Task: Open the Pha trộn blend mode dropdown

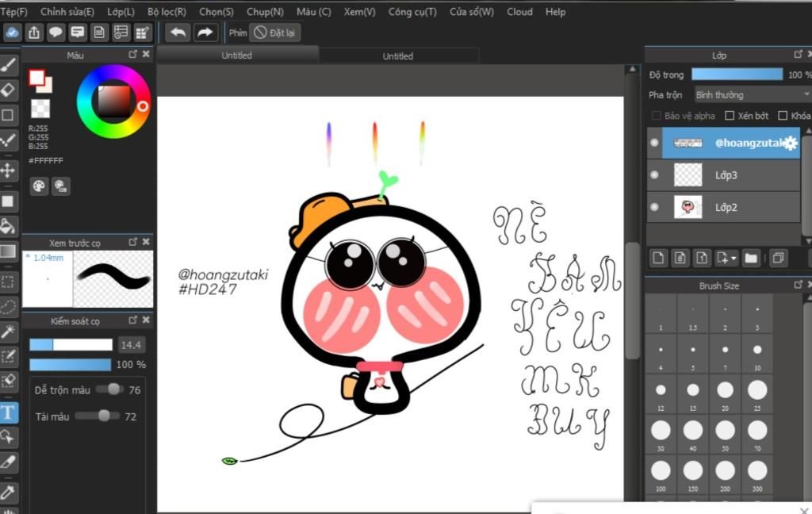Action: coord(753,95)
